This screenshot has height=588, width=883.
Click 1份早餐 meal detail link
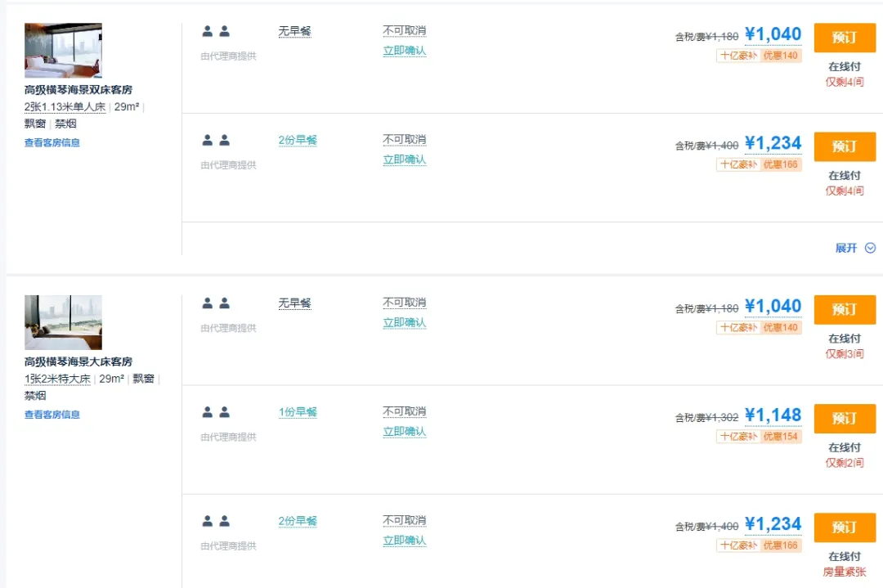coord(298,412)
